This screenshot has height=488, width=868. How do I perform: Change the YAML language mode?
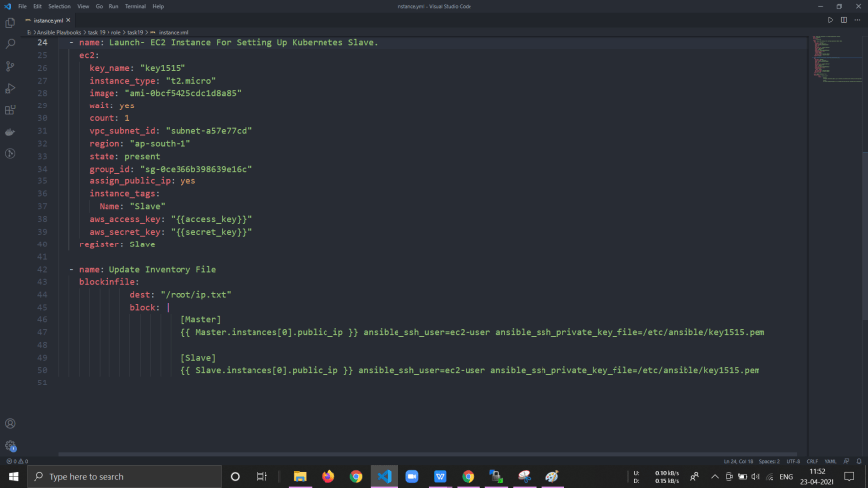(831, 461)
